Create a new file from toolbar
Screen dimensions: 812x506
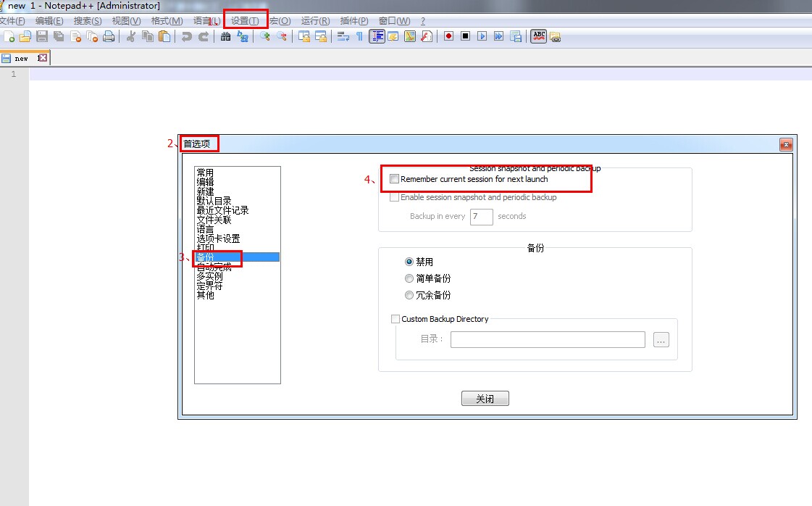[9, 36]
